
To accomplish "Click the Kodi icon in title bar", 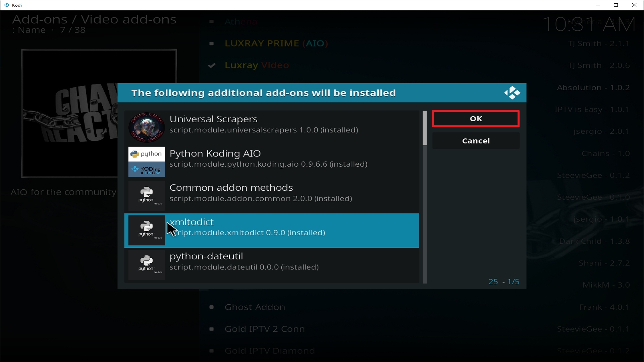I will tap(7, 5).
